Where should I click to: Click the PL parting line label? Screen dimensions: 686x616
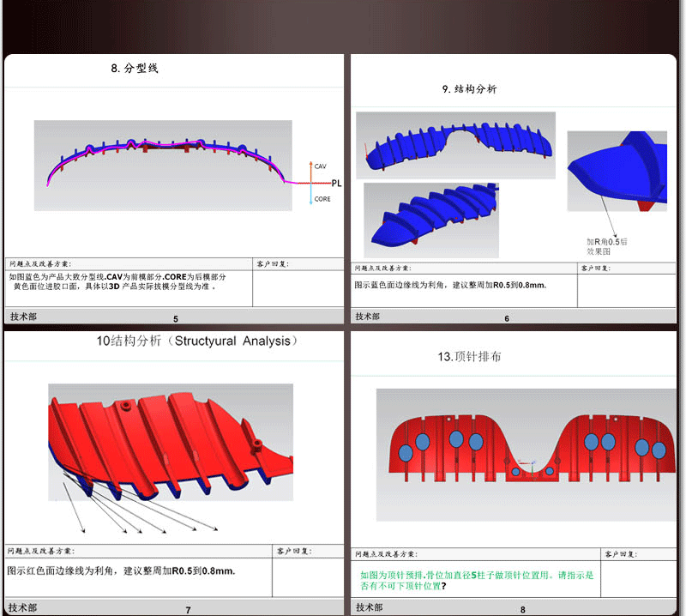tap(336, 183)
